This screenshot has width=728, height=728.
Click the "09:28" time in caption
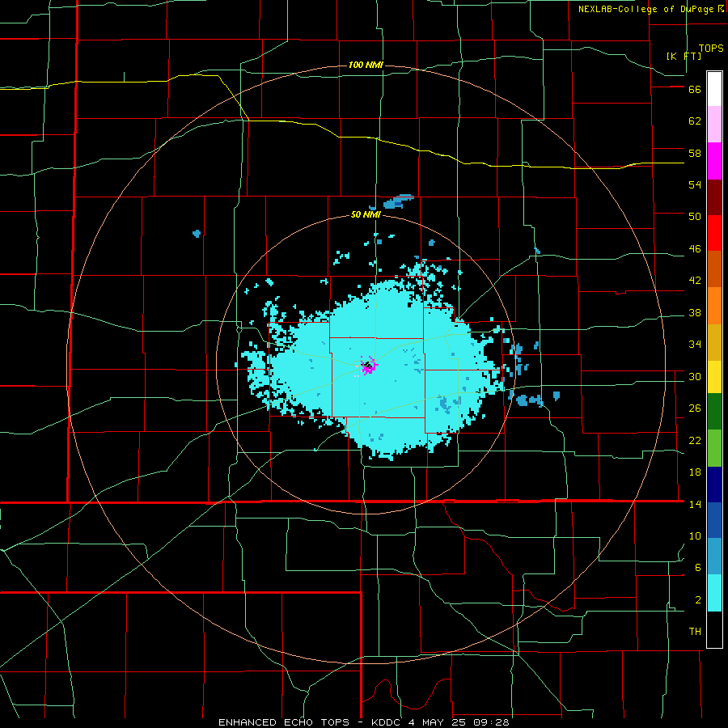(491, 722)
